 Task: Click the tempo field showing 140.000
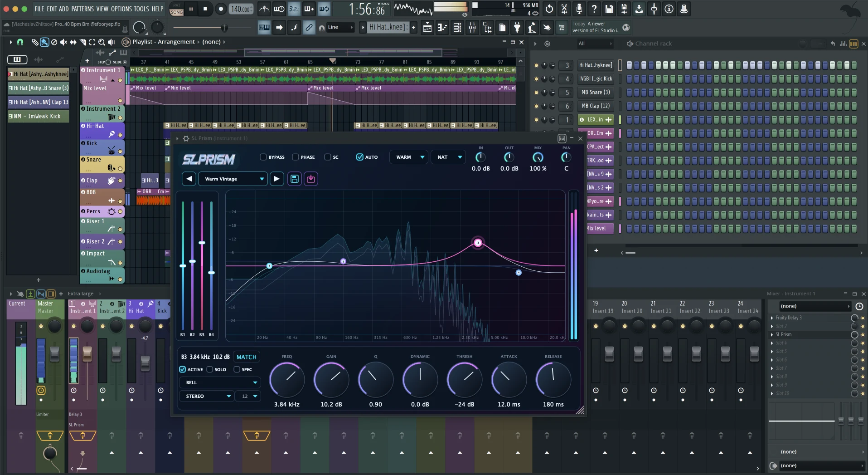click(x=241, y=9)
